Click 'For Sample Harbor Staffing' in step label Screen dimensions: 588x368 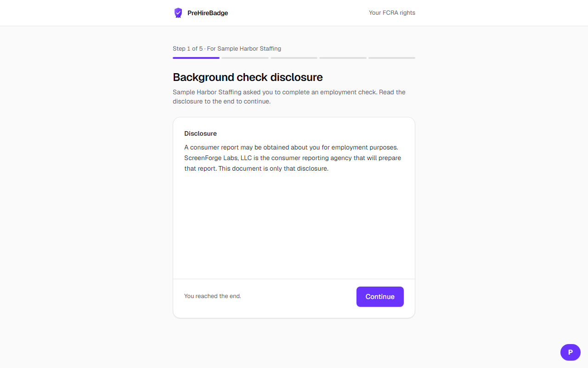pyautogui.click(x=244, y=48)
